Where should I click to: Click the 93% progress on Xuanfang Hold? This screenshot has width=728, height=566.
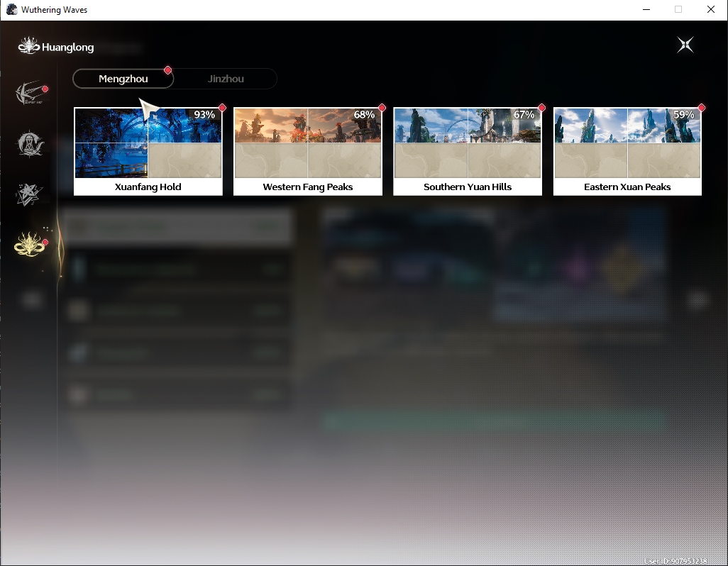tap(204, 115)
